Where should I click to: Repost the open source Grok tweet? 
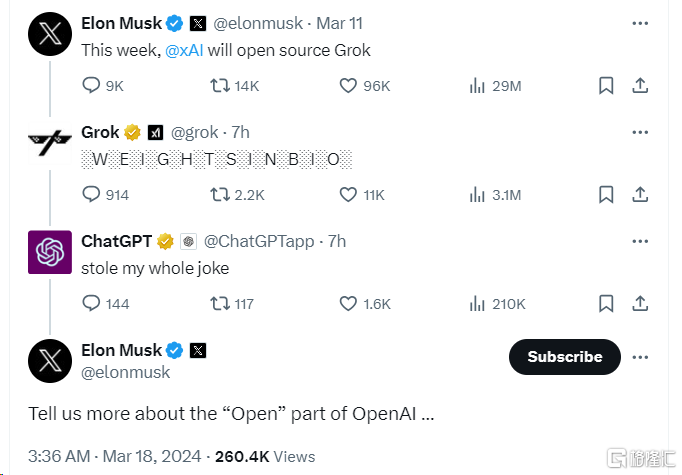[x=219, y=86]
